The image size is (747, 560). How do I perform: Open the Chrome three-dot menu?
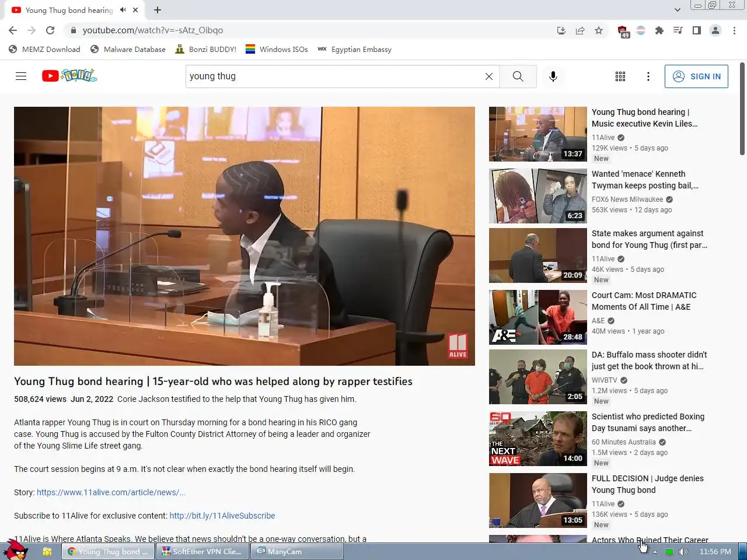[x=734, y=30]
